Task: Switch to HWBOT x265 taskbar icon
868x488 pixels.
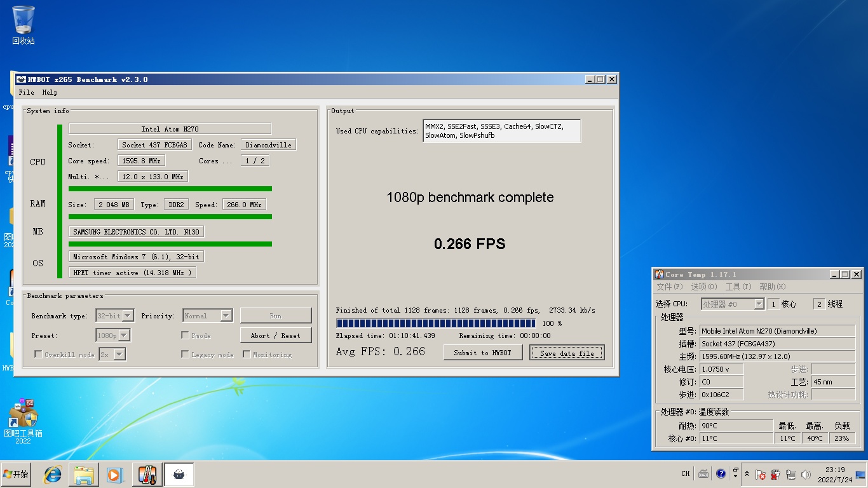Action: pyautogui.click(x=179, y=475)
